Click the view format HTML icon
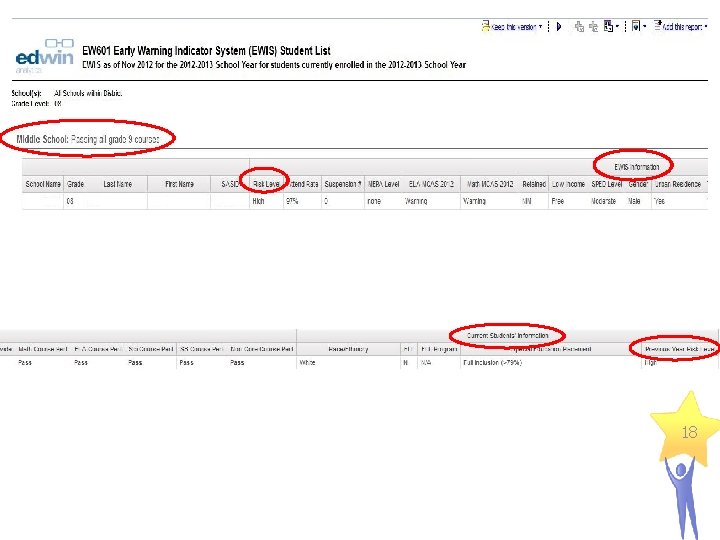 (x=636, y=26)
